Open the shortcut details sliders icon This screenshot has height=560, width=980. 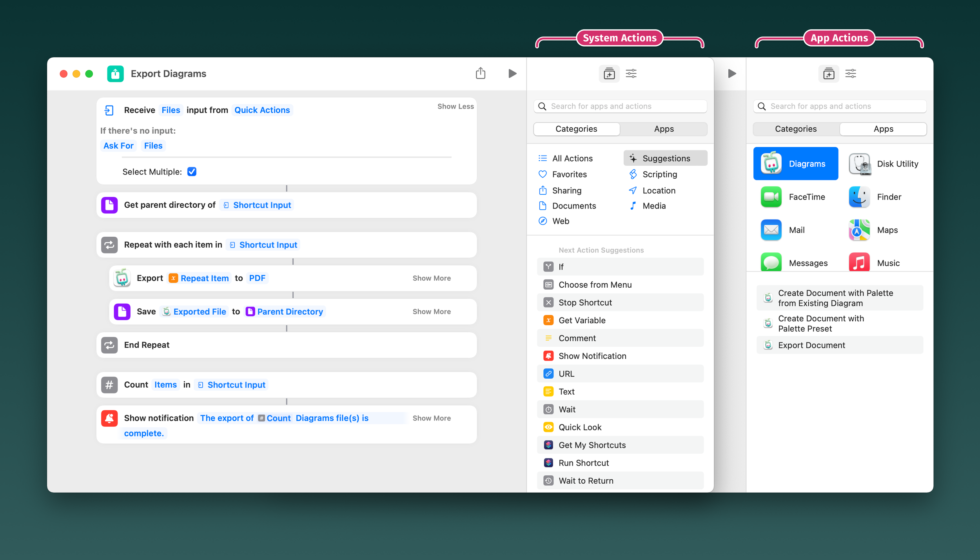click(x=631, y=73)
